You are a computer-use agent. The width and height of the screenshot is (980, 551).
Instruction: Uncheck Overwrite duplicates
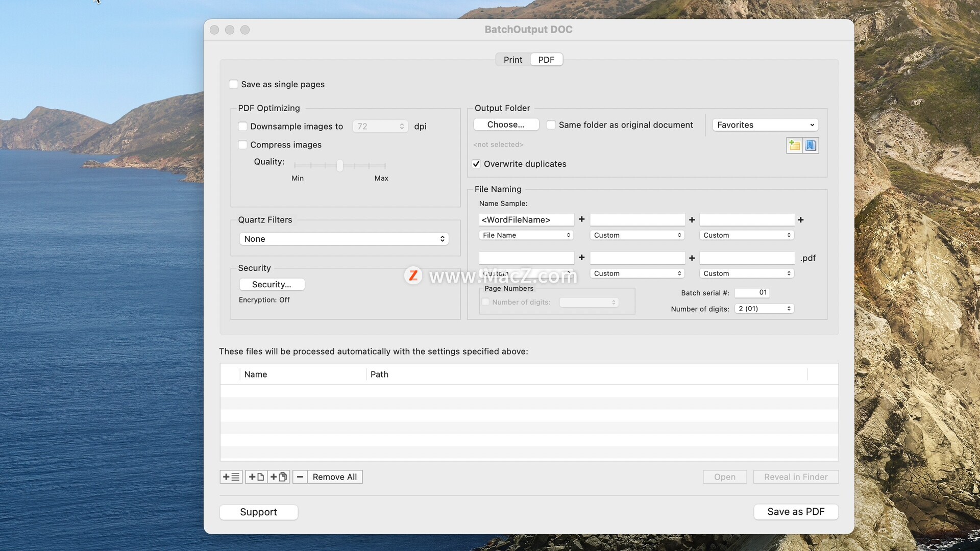tap(476, 164)
